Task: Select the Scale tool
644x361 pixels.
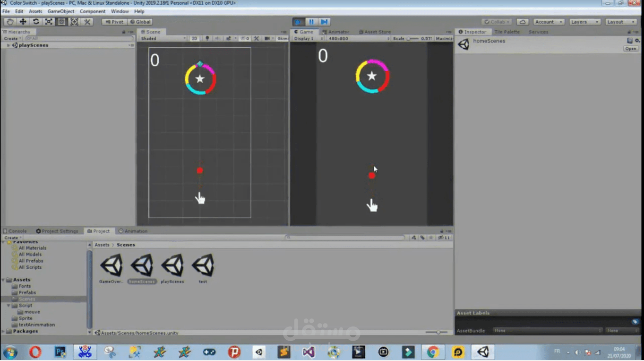Action: pyautogui.click(x=49, y=22)
